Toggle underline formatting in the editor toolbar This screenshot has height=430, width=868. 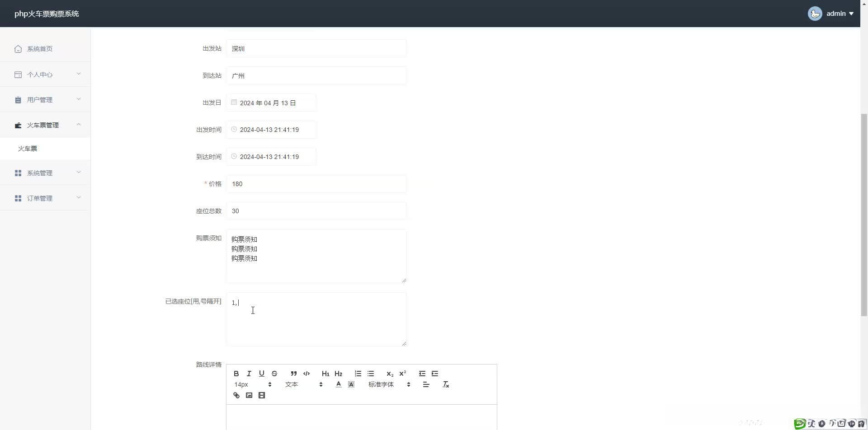pos(261,374)
